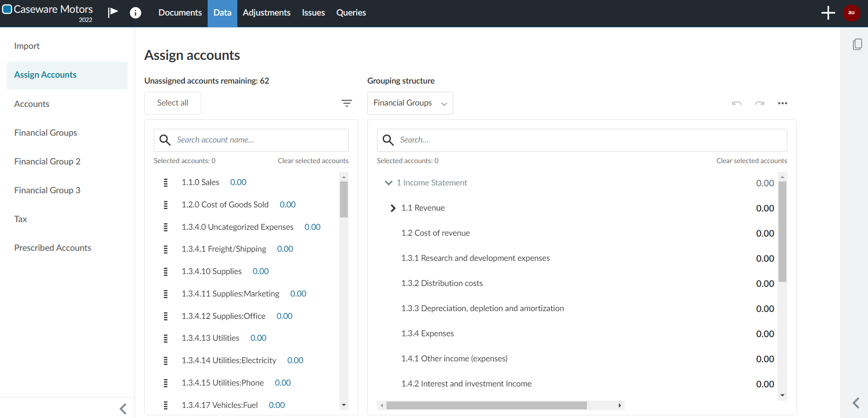Click the redo arrow icon
The width and height of the screenshot is (868, 418).
(759, 103)
